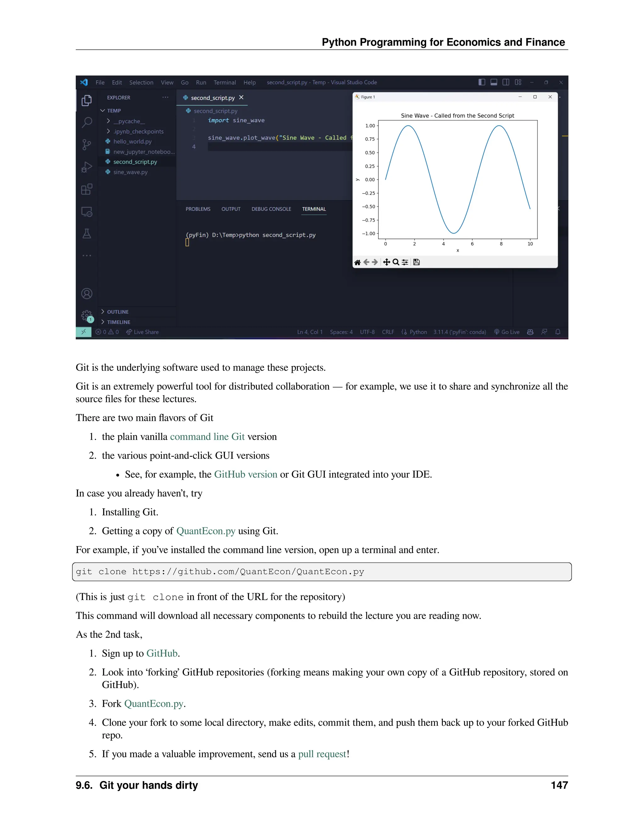The image size is (644, 833).
Task: Change the UTF-8 encoding setting
Action: click(x=367, y=332)
